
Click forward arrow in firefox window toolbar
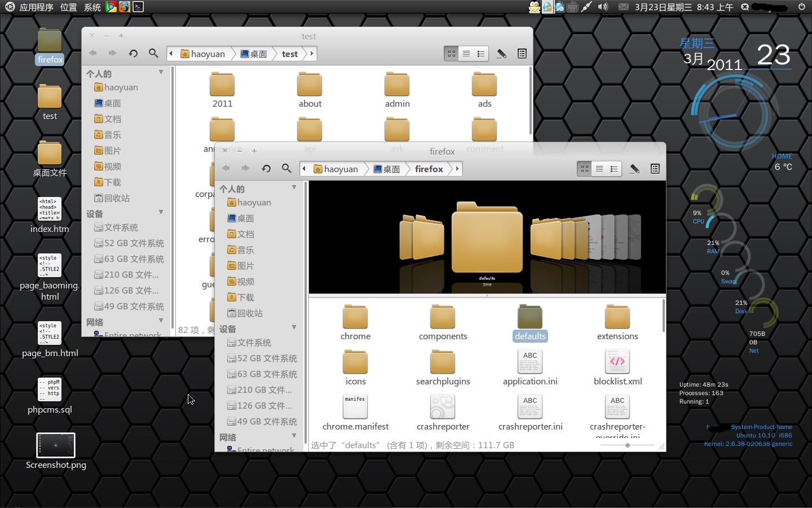(245, 168)
